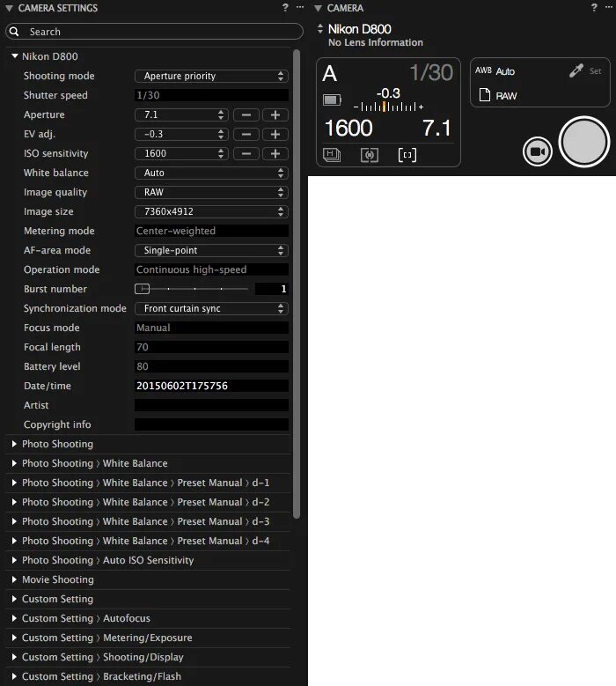Expand the Custom Setting section
Image resolution: width=616 pixels, height=686 pixels.
point(14,599)
